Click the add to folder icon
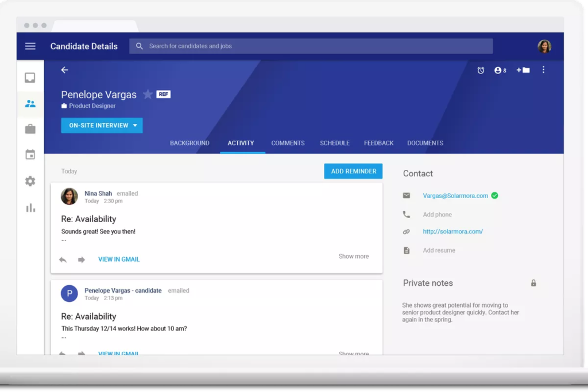 click(x=523, y=69)
